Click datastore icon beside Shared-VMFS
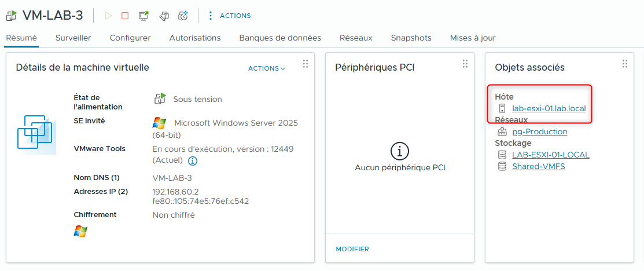 pyautogui.click(x=502, y=167)
